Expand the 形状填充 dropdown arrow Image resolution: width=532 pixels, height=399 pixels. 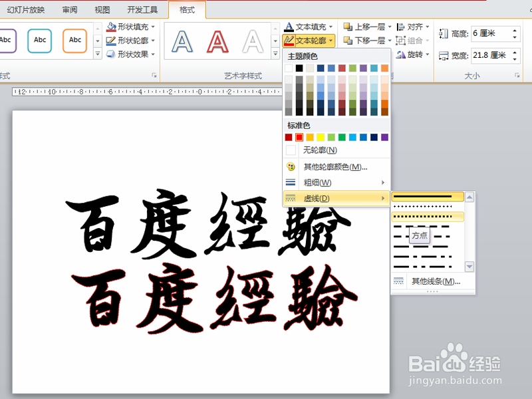click(153, 27)
